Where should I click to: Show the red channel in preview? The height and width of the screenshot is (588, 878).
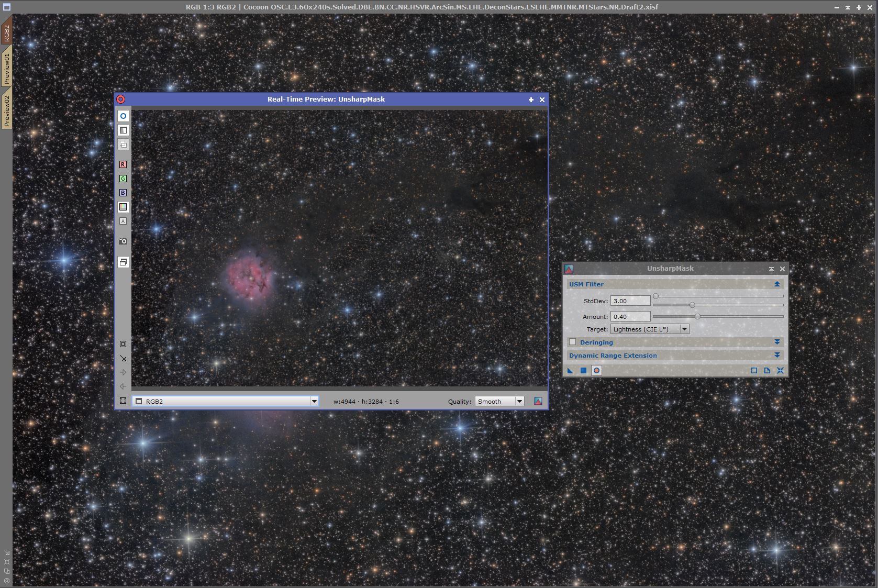click(x=123, y=164)
